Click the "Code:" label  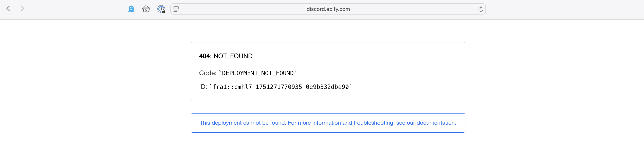[208, 73]
